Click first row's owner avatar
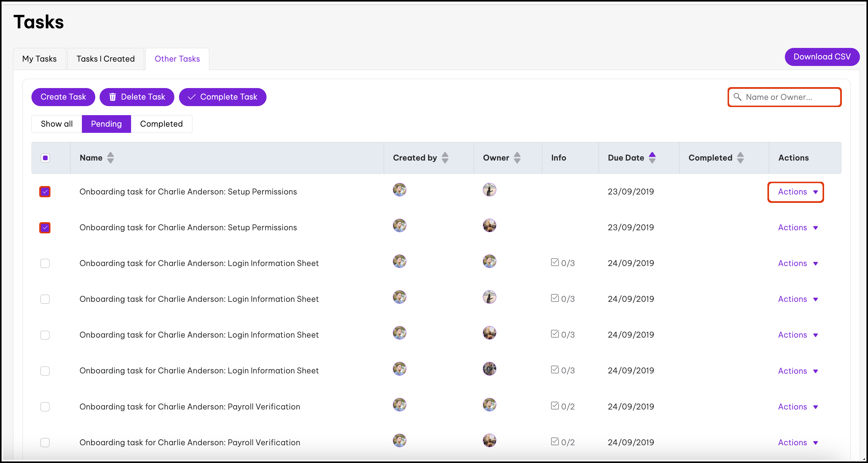 [489, 190]
